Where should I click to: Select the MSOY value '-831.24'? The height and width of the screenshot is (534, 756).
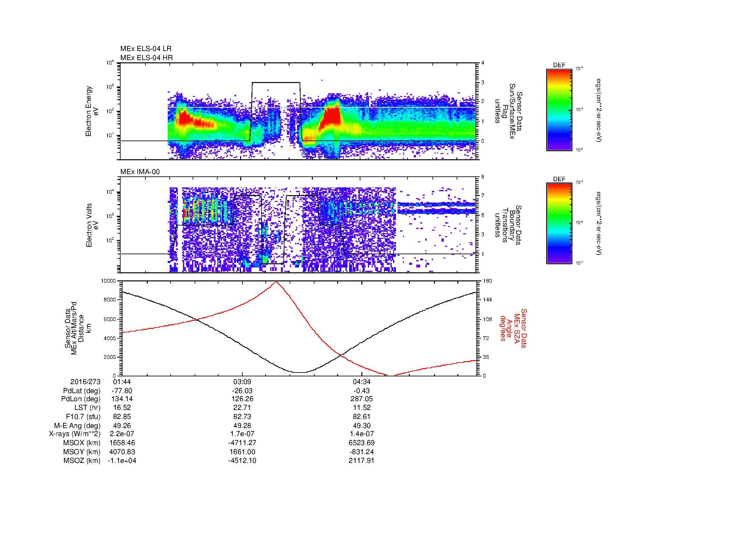pos(362,452)
